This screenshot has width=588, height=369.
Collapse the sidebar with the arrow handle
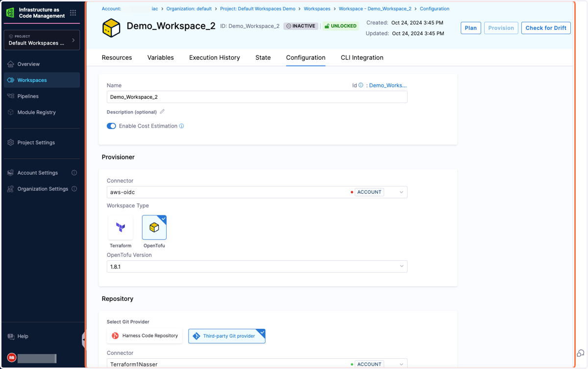[x=84, y=340]
